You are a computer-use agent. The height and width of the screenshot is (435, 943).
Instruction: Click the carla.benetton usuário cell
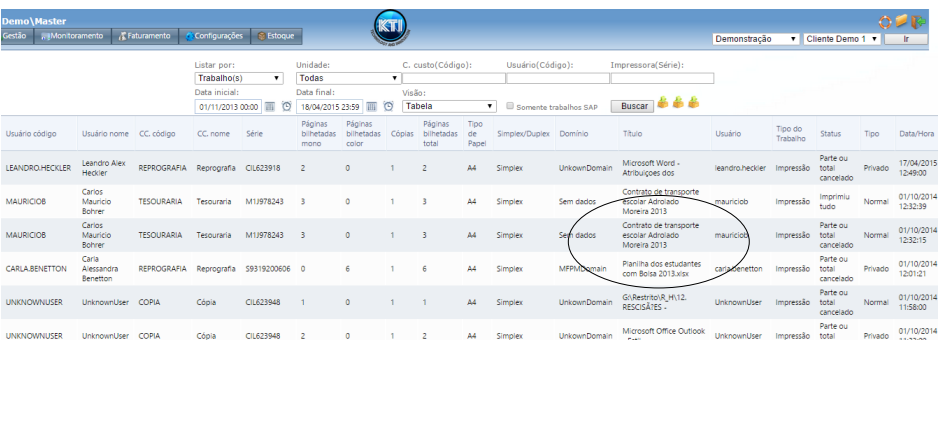(739, 269)
